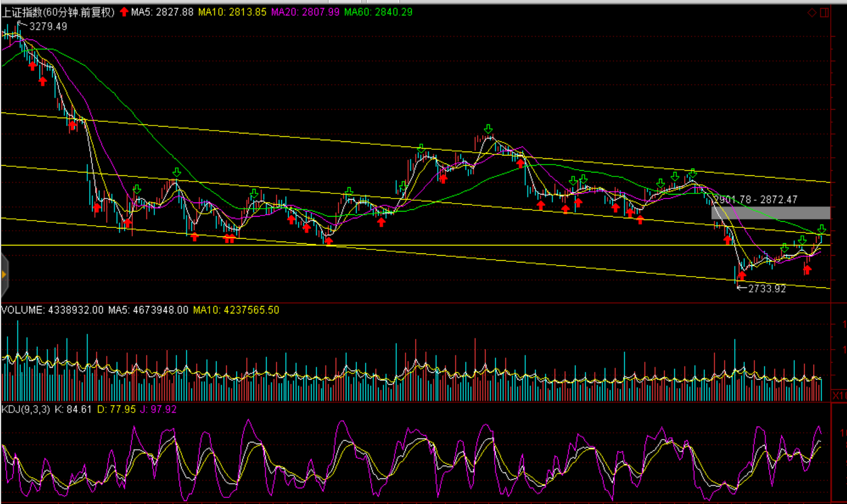Click the green down-arrow at the chart's latest candle
Screen dimensions: 847x504
point(822,229)
